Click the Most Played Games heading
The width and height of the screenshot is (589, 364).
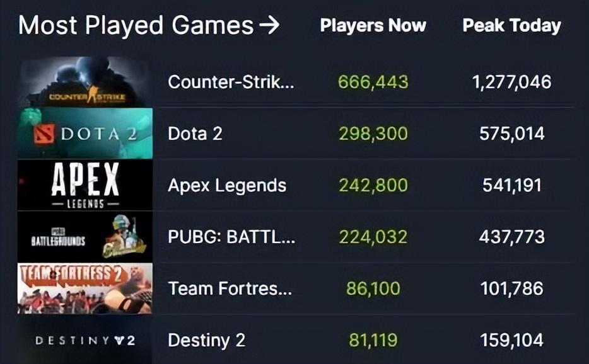[x=136, y=26]
